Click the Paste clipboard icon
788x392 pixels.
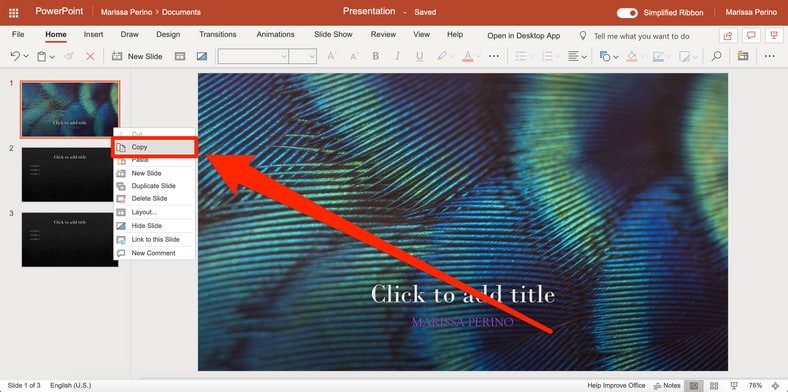42,56
